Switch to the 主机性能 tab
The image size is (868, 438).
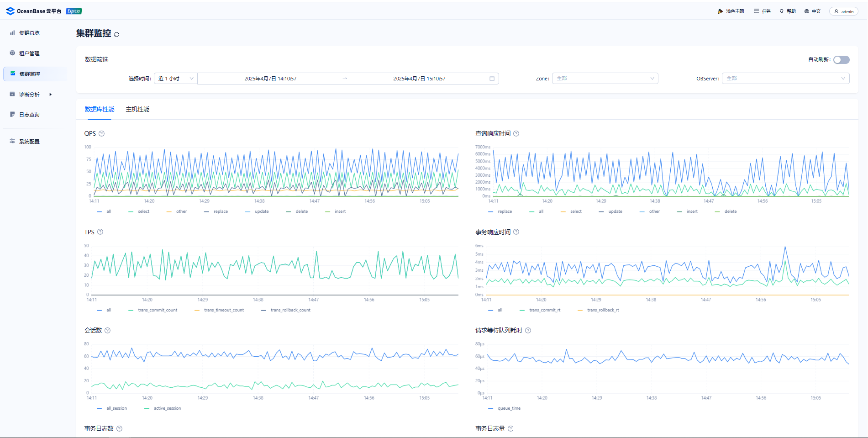point(137,110)
